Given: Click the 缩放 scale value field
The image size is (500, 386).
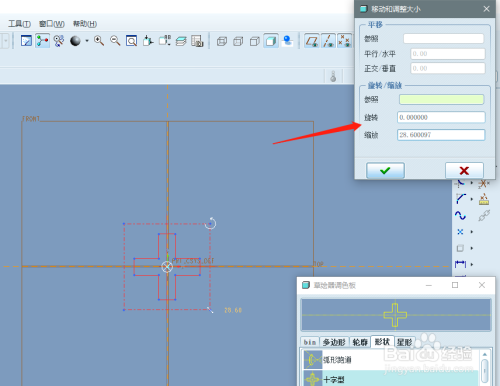Looking at the screenshot, I should (x=441, y=135).
